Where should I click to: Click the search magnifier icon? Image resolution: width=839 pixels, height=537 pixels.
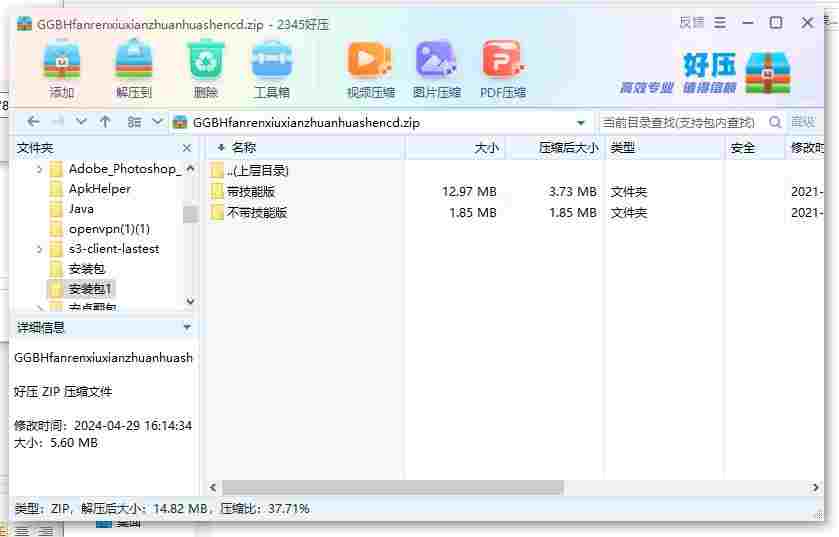(x=774, y=122)
